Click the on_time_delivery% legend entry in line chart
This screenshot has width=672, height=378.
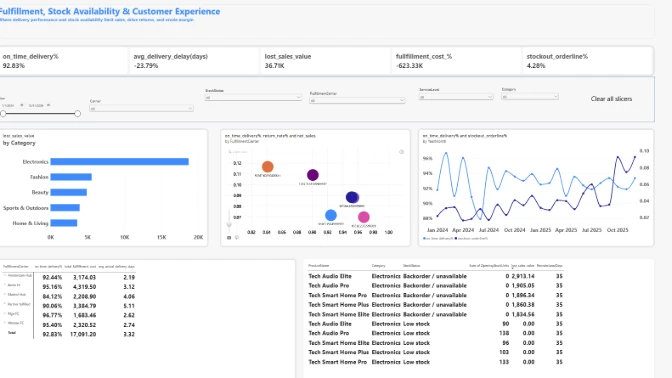pyautogui.click(x=438, y=238)
